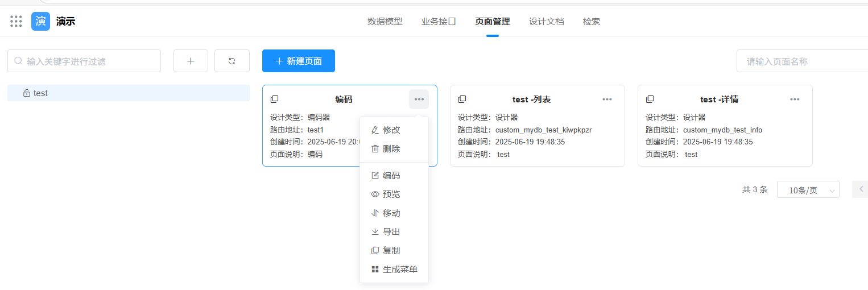Click the test -详情 card title
Image resolution: width=868 pixels, height=290 pixels.
tap(719, 99)
